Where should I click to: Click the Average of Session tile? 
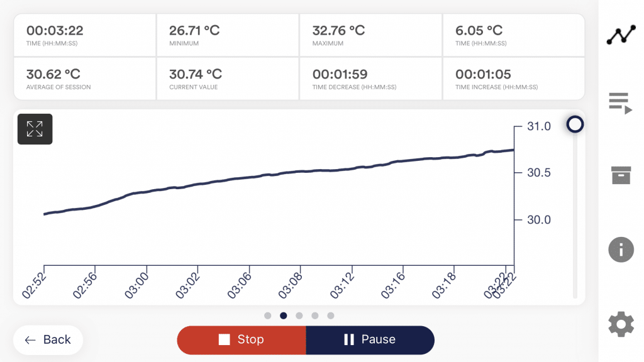(x=84, y=79)
